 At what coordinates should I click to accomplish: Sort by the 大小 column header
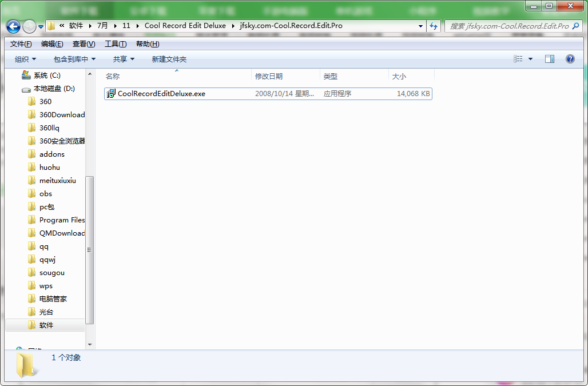pyautogui.click(x=411, y=76)
